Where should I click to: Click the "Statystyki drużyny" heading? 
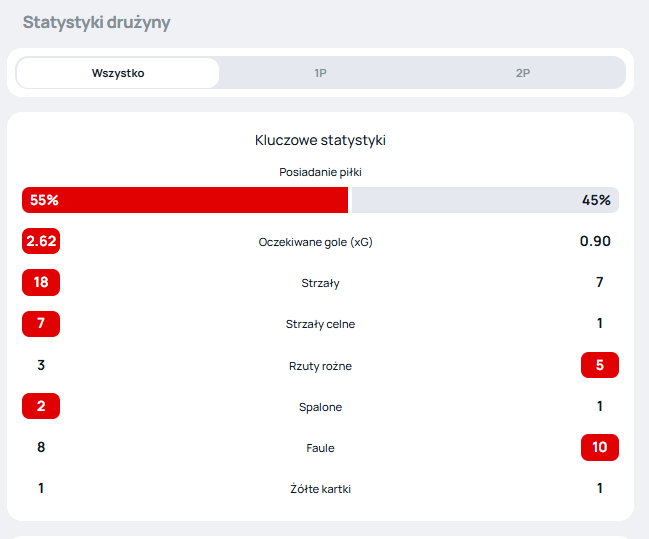(96, 22)
